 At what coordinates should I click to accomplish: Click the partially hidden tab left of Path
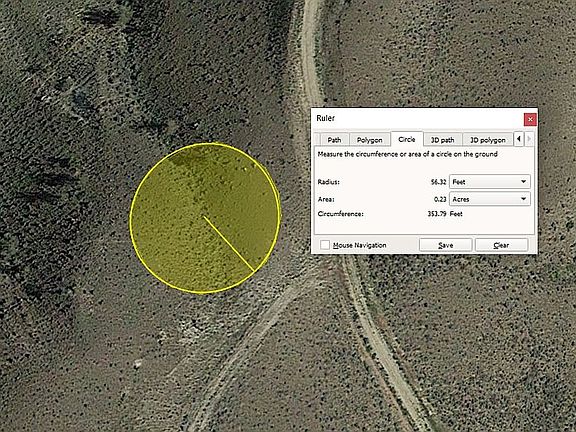[x=318, y=140]
